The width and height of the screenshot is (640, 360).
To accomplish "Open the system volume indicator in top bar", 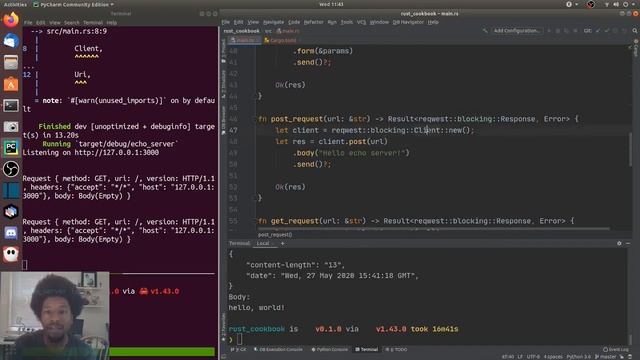I will pyautogui.click(x=616, y=4).
